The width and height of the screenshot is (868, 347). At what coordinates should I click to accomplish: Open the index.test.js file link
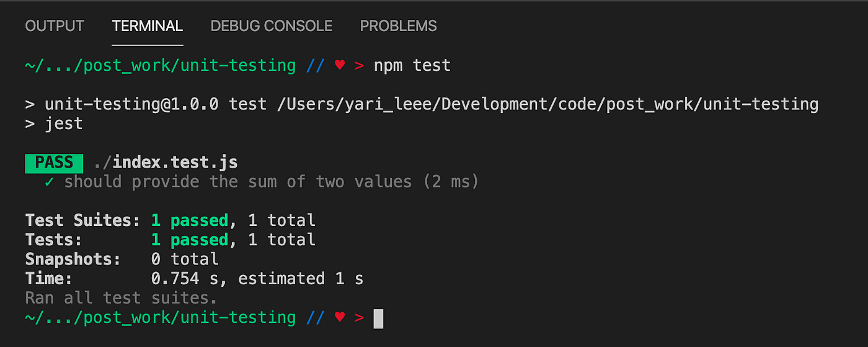[x=166, y=163]
